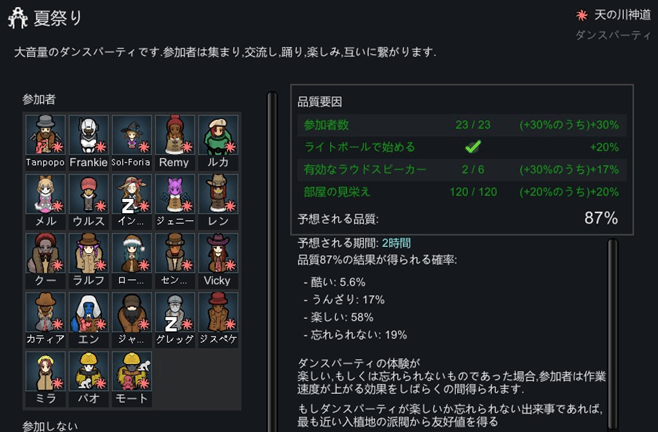Click the 天の川神道 ideology symbol
Viewport: 658px width, 432px height.
click(x=582, y=16)
